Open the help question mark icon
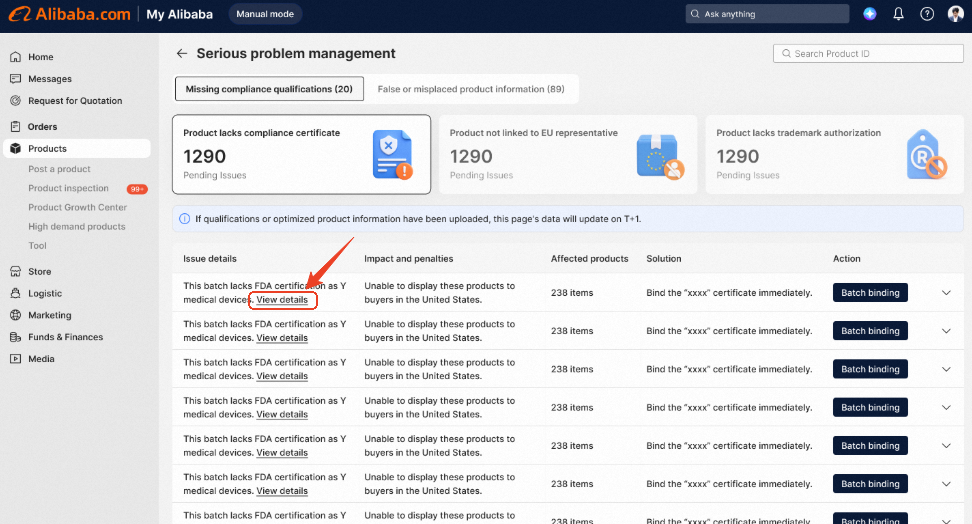 point(927,14)
